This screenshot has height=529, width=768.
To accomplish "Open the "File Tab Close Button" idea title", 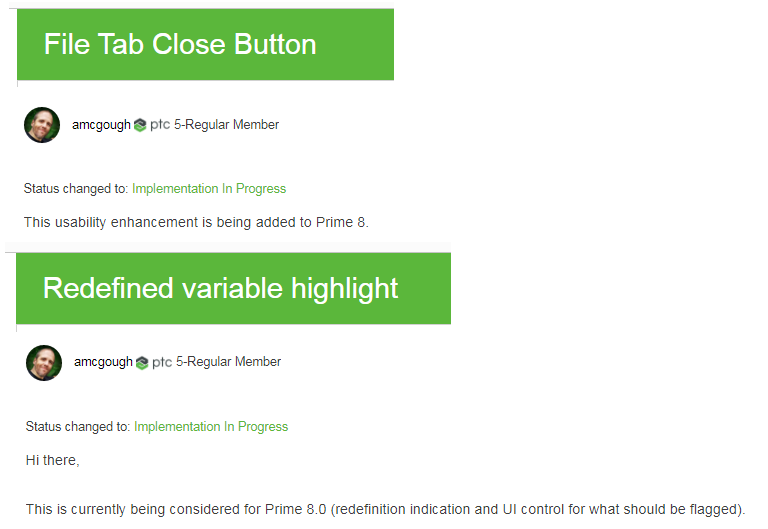I will click(180, 44).
